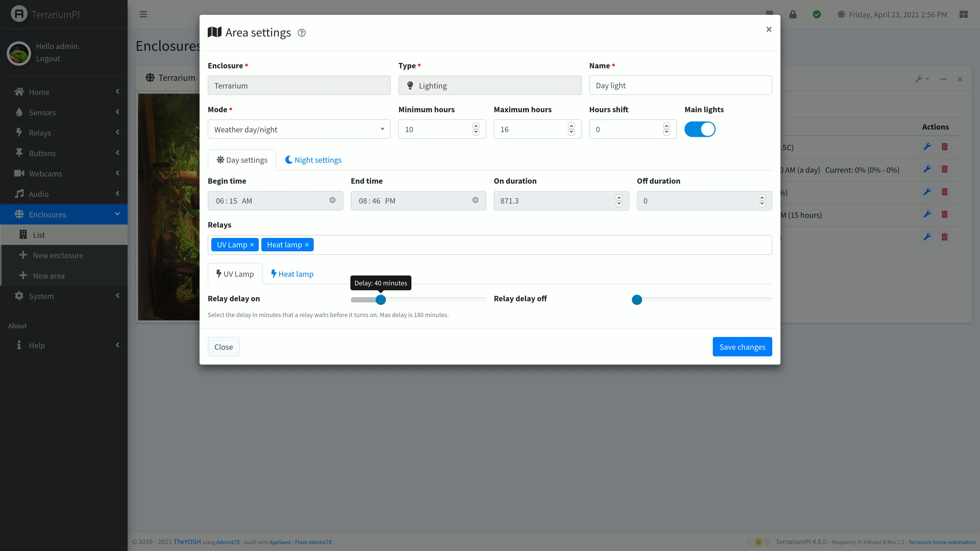Click the hamburger menu icon
This screenshot has height=551, width=980.
[143, 15]
